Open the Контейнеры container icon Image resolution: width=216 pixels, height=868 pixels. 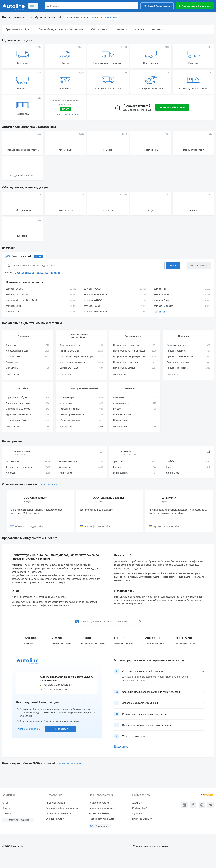pos(23,105)
